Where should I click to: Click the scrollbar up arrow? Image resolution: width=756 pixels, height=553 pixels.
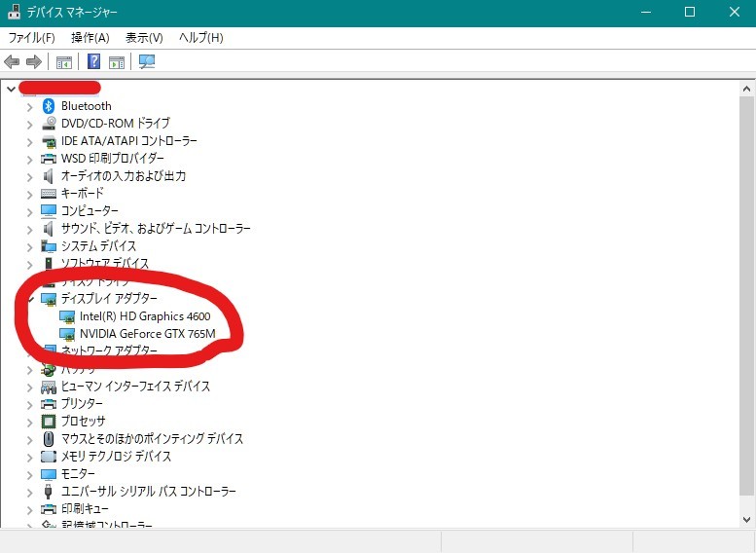747,89
